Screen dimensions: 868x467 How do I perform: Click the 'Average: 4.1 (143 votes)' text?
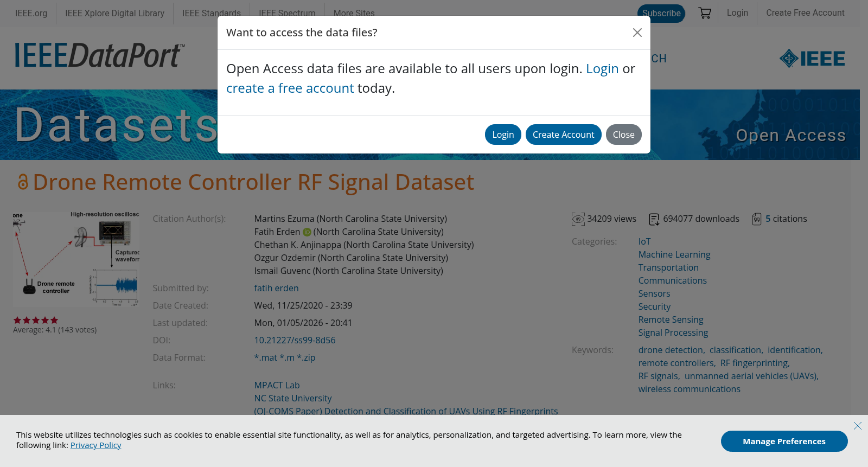[55, 330]
